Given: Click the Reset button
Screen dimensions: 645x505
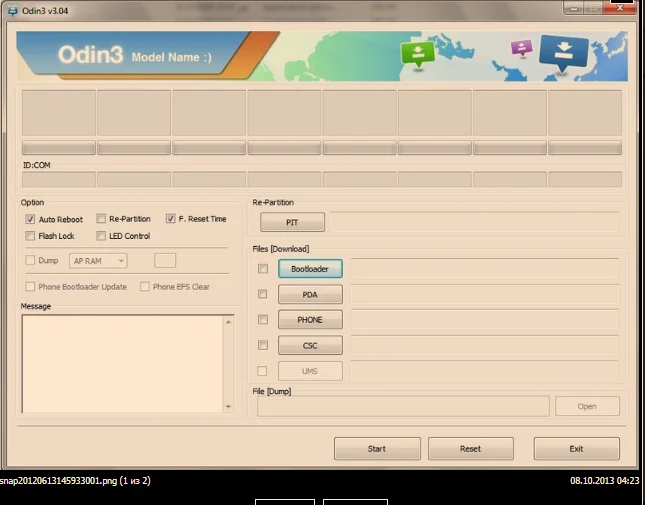Looking at the screenshot, I should click(x=470, y=449).
